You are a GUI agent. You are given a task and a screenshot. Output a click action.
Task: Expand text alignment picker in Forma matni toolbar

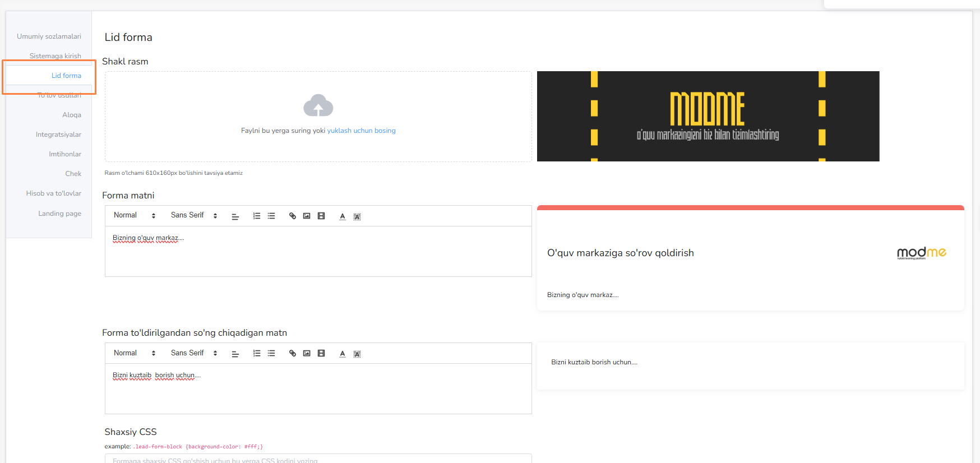[235, 216]
